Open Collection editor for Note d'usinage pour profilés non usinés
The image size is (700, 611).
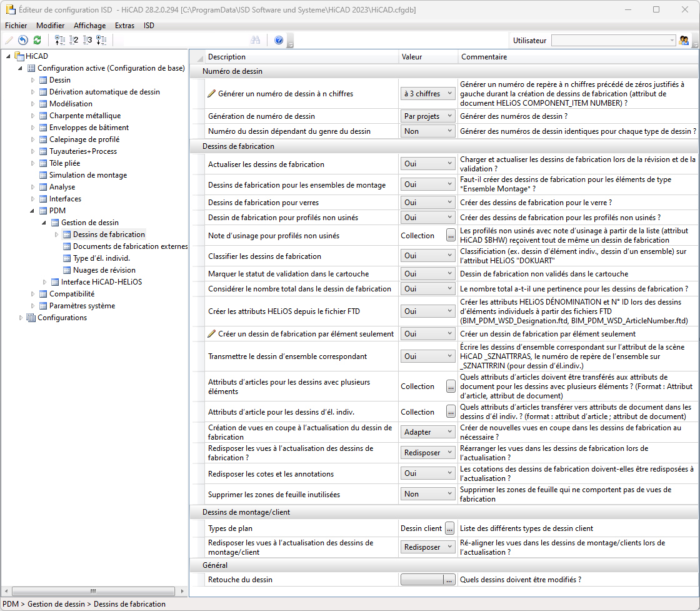point(451,235)
